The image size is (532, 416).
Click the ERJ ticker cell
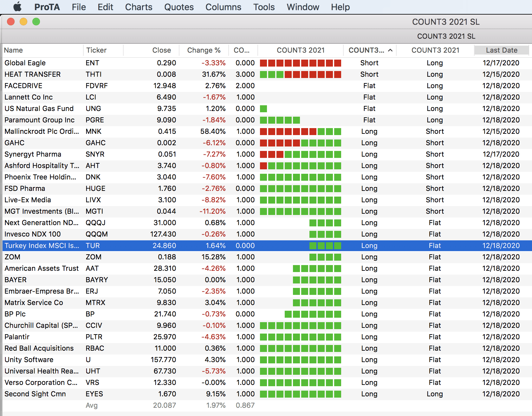click(x=92, y=291)
